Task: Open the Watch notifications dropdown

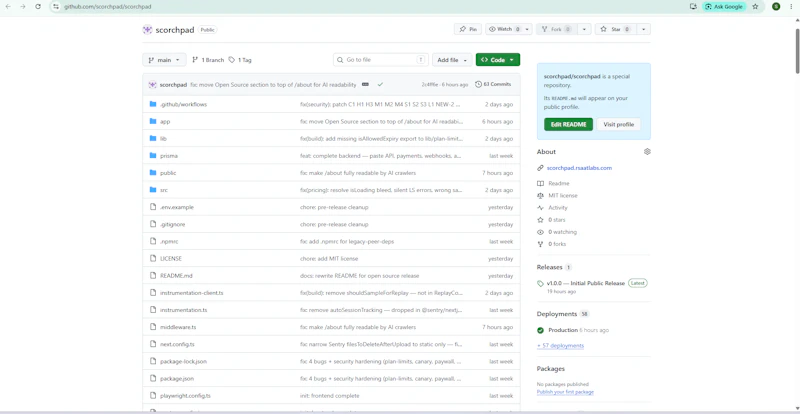Action: point(509,29)
